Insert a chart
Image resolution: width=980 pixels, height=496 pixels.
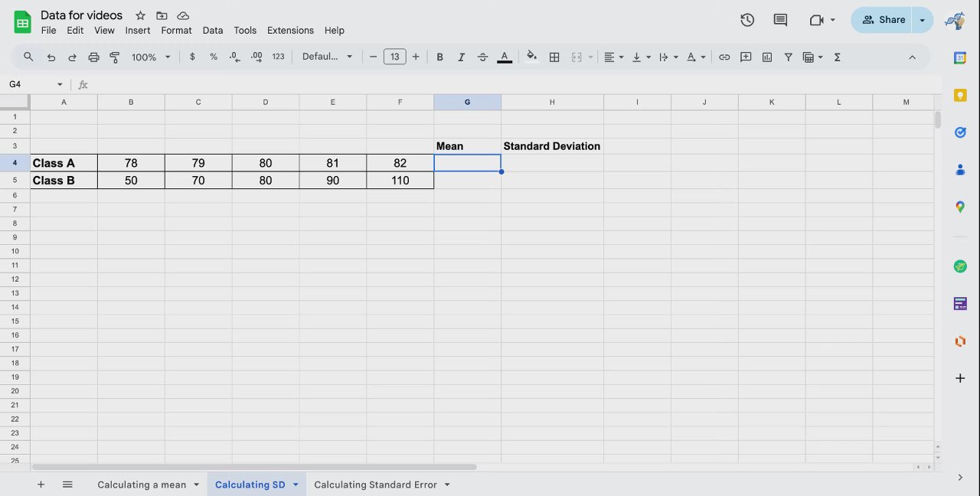point(767,57)
